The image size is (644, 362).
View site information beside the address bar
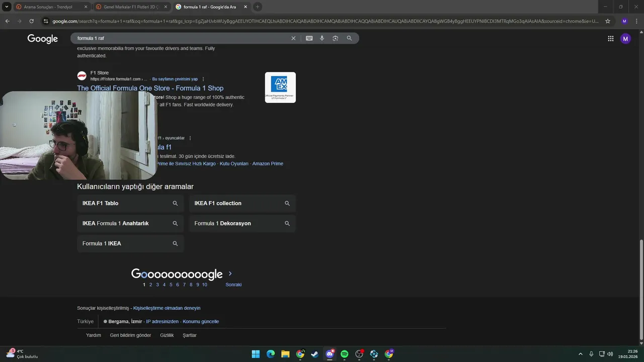point(46,21)
